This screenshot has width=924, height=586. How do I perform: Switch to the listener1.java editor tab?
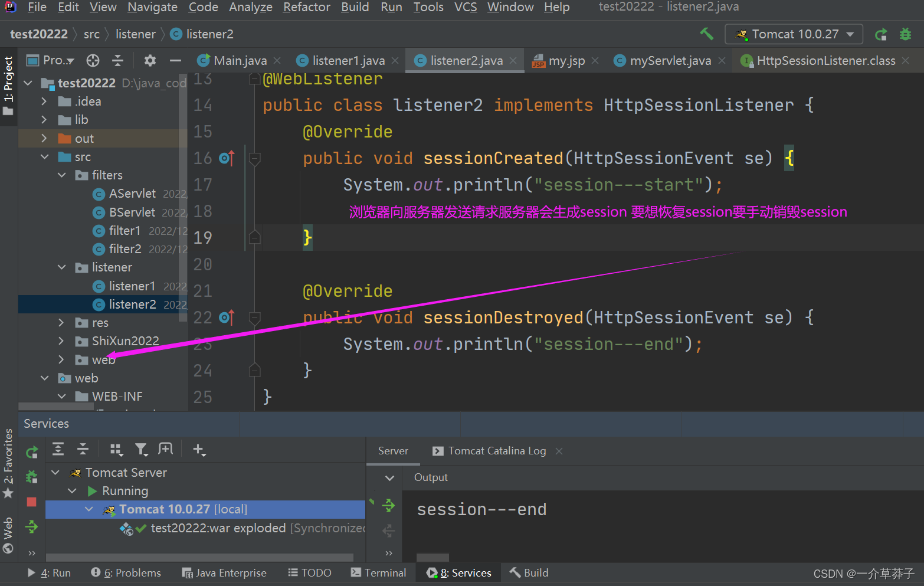pos(348,60)
